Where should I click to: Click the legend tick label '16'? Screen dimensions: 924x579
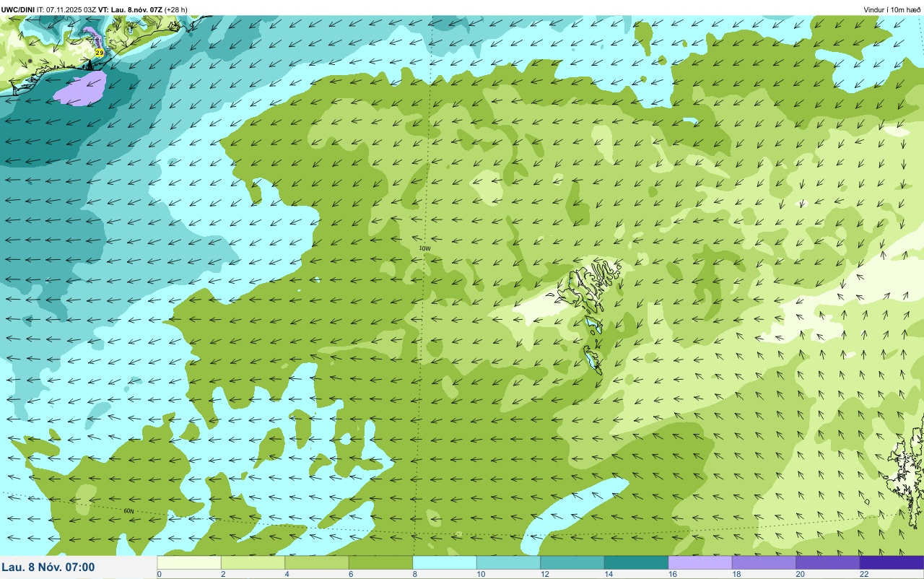click(671, 574)
